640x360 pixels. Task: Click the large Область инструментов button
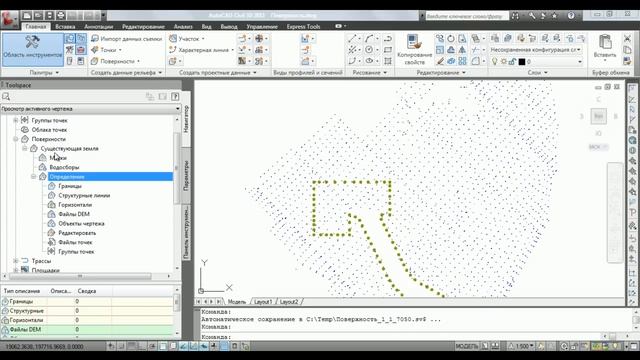33,49
